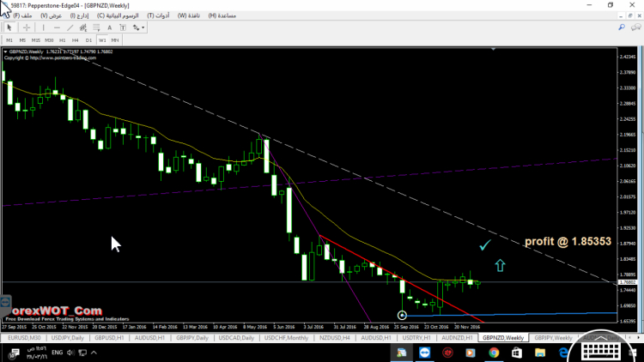The width and height of the screenshot is (644, 362).
Task: Open the red gear app on taskbar
Action: [x=447, y=353]
